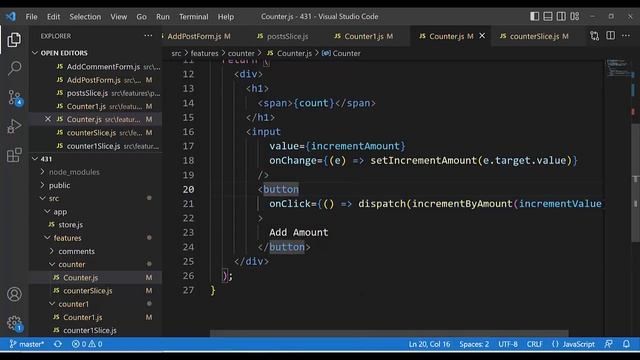The image size is (640, 360).
Task: Close Counter.js in Open Editors list
Action: point(48,119)
